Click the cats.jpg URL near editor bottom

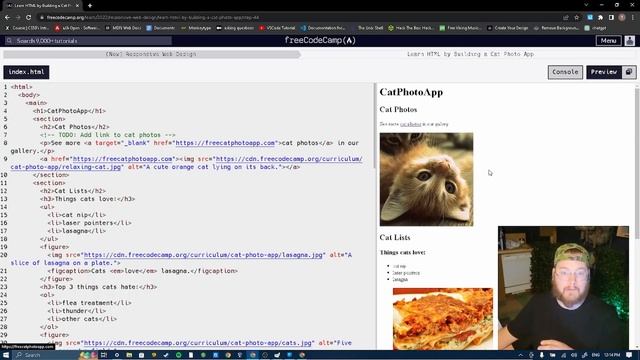pos(197,343)
